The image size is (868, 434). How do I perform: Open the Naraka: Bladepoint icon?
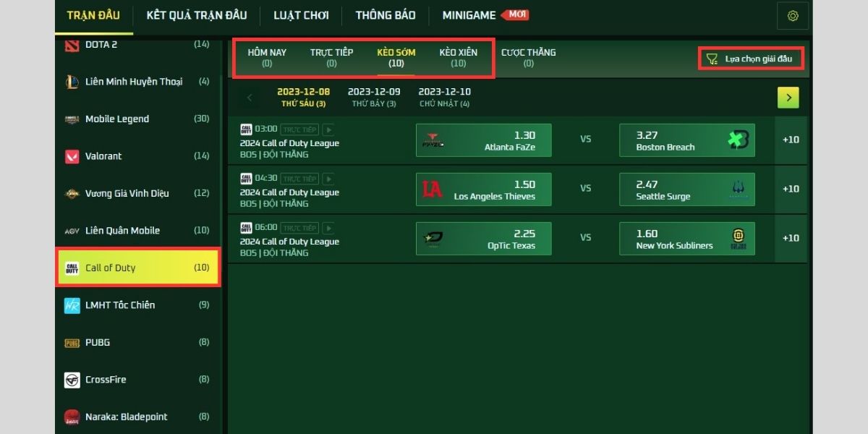click(72, 417)
